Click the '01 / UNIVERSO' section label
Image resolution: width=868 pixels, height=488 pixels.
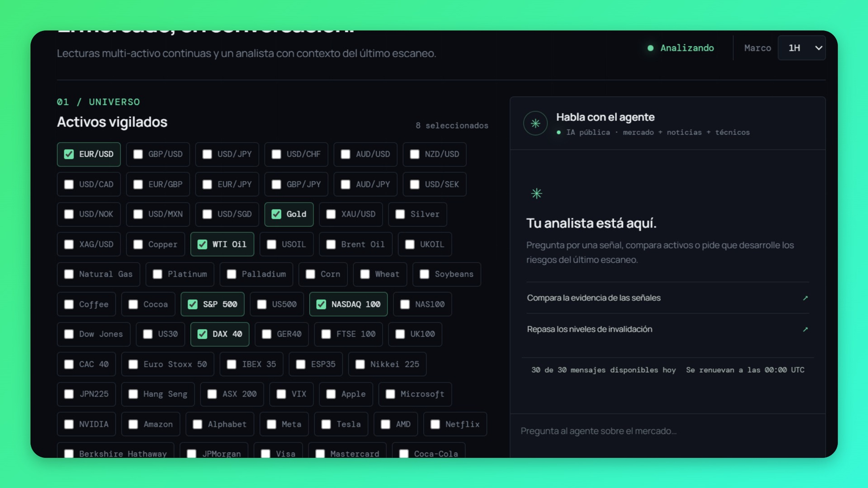pyautogui.click(x=98, y=102)
